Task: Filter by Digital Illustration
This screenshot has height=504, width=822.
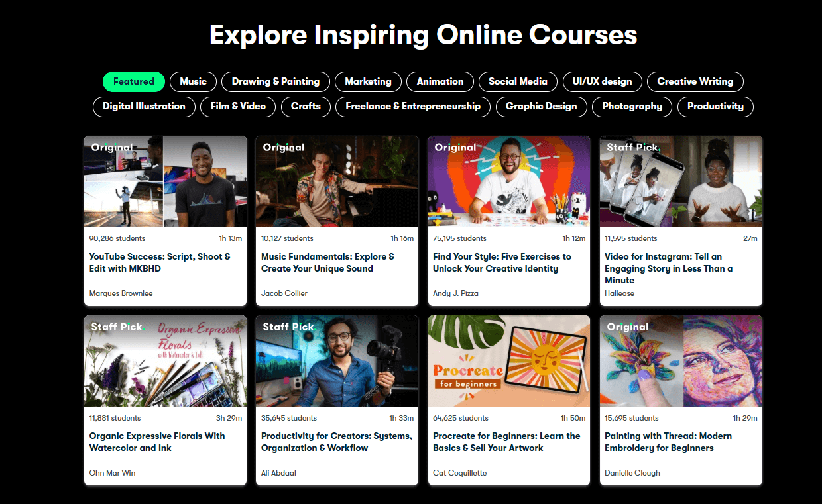Action: [x=144, y=106]
